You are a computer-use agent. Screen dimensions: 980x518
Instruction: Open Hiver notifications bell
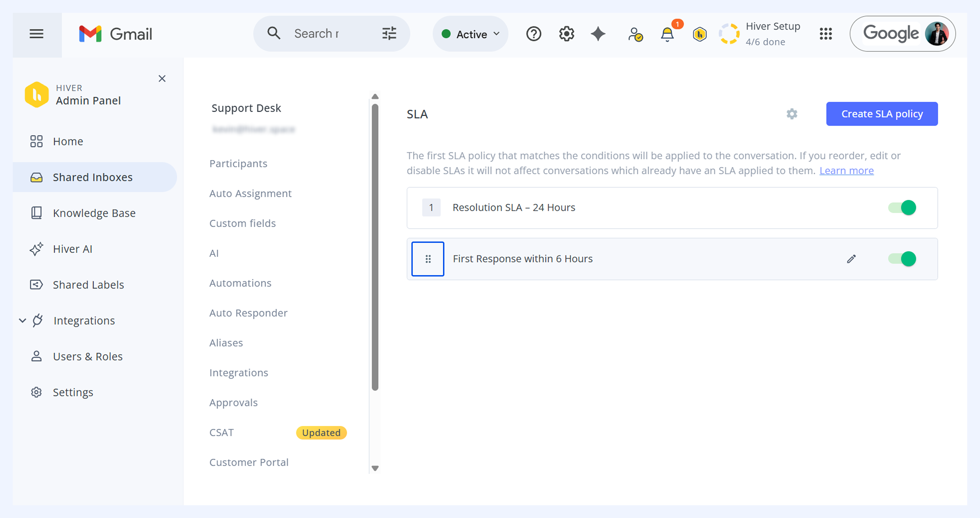tap(667, 34)
